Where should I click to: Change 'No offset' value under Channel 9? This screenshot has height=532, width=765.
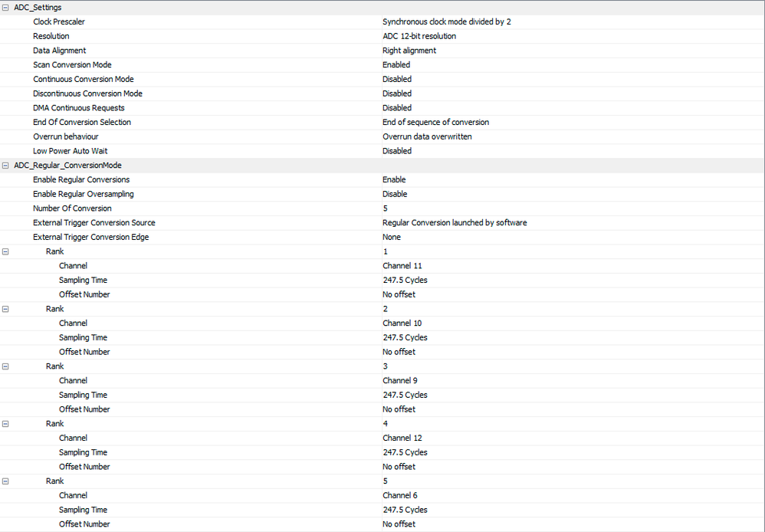coord(399,409)
